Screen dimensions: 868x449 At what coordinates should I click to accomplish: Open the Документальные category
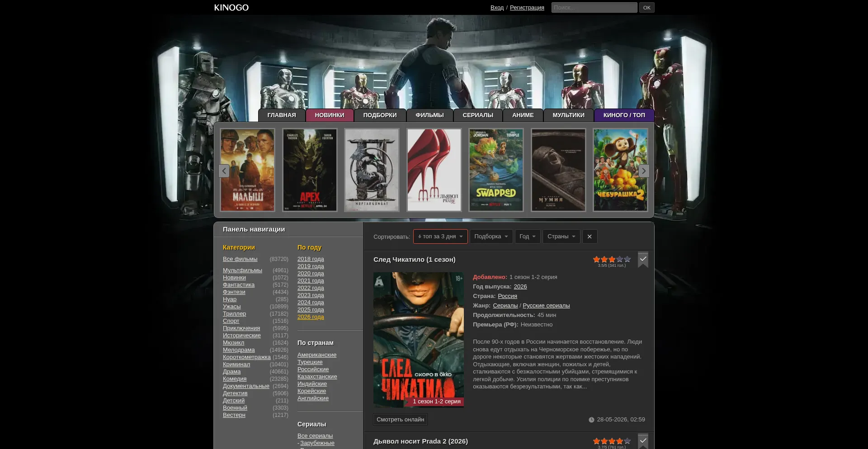click(x=246, y=386)
